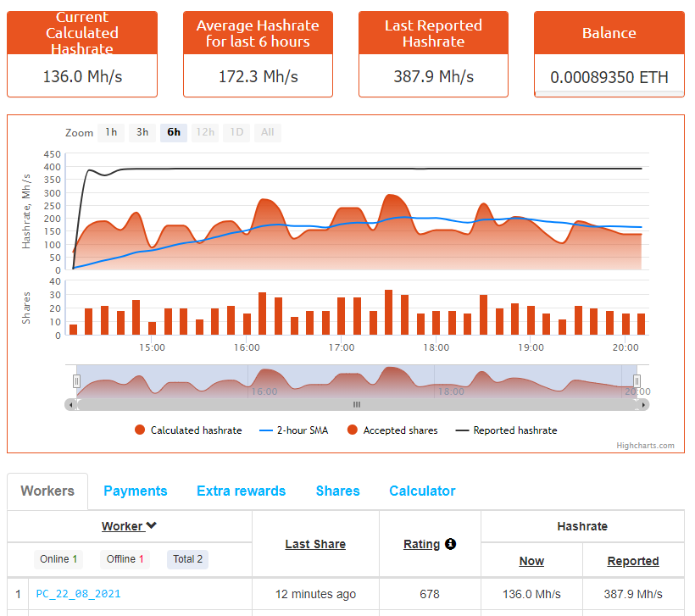
Task: Set chart zoom to 1h
Action: click(x=110, y=132)
